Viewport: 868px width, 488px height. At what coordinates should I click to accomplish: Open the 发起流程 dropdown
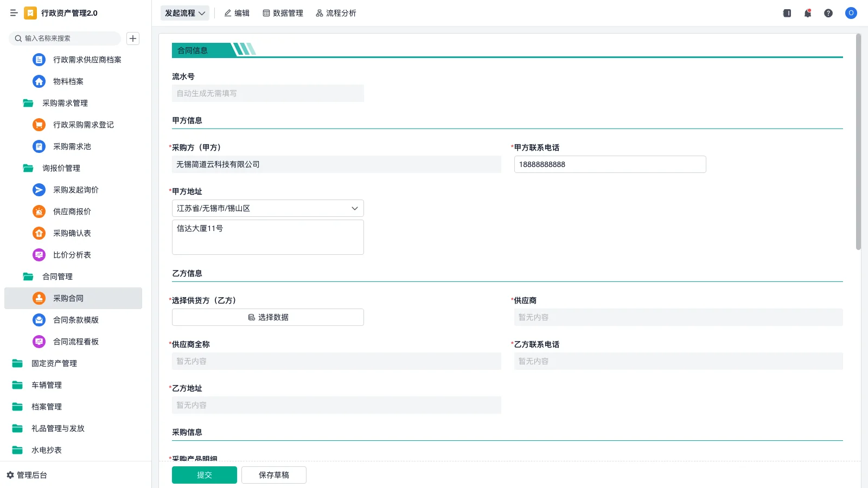coord(185,13)
